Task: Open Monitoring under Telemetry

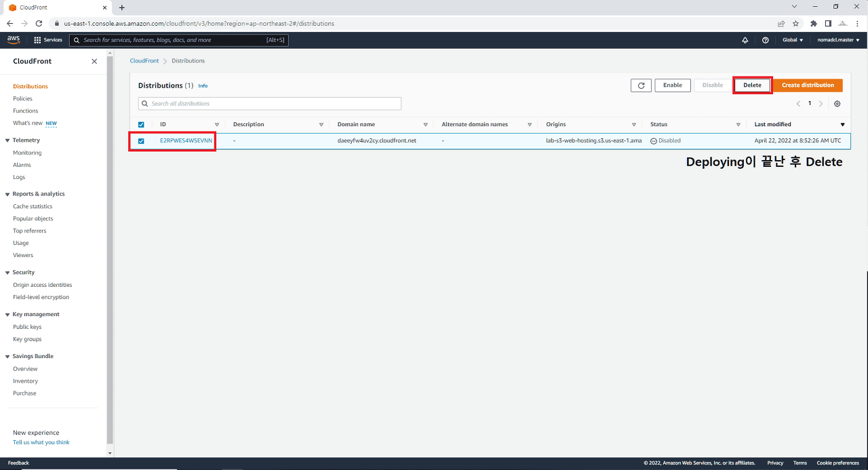Action: (27, 153)
